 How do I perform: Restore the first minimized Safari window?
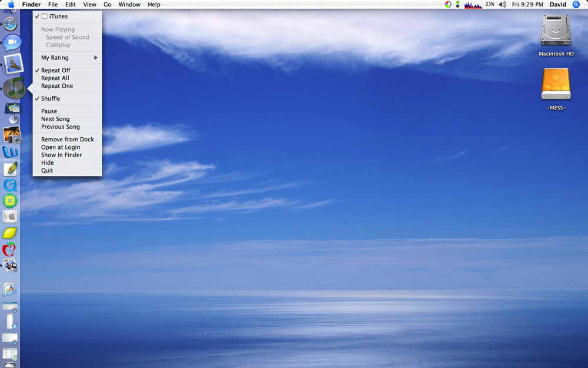coord(10,306)
